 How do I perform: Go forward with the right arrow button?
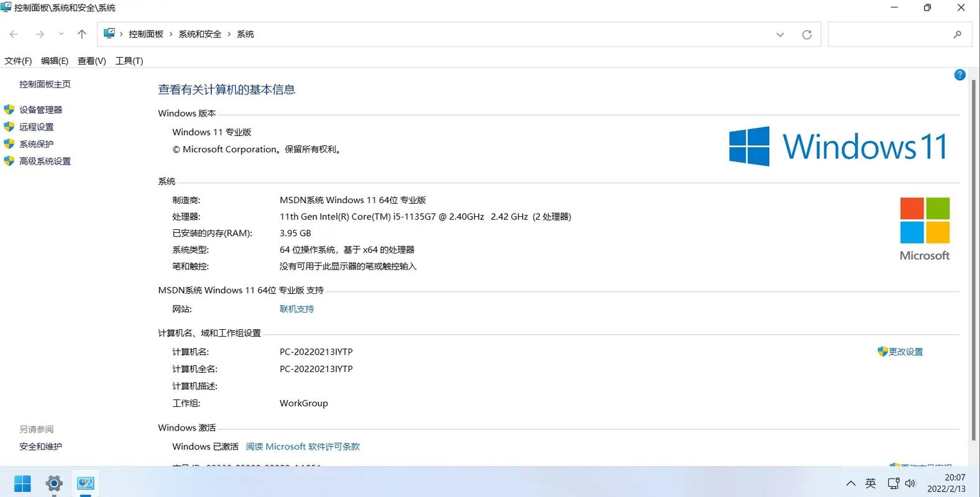click(x=40, y=34)
